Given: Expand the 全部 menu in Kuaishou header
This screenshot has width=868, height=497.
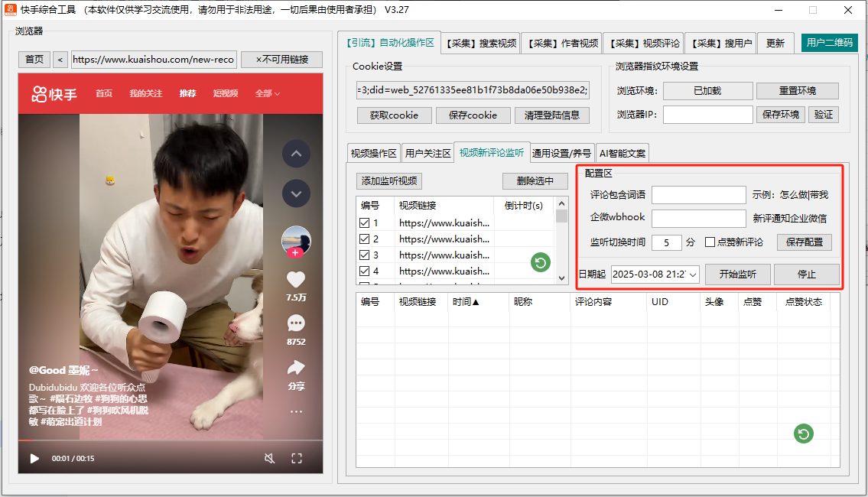Looking at the screenshot, I should (x=267, y=93).
